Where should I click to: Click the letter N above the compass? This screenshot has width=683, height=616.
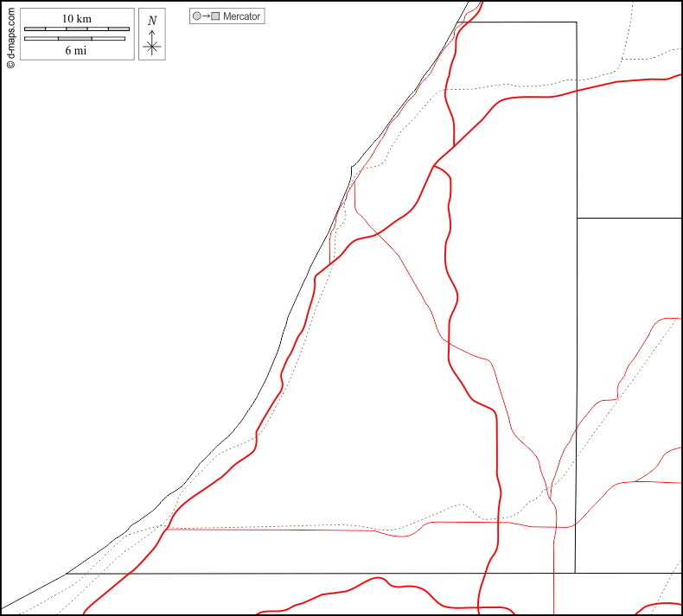pyautogui.click(x=152, y=20)
